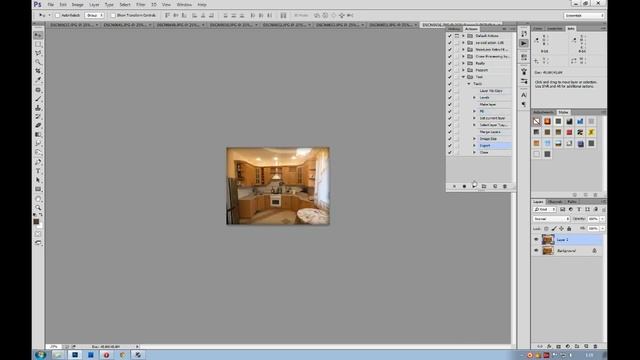Open the Filter menu

[141, 5]
